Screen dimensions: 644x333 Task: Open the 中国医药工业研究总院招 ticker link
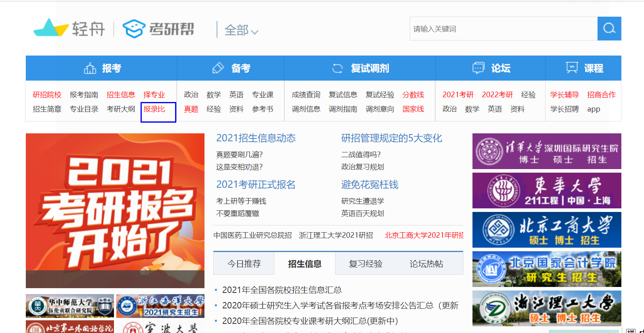[x=253, y=235]
